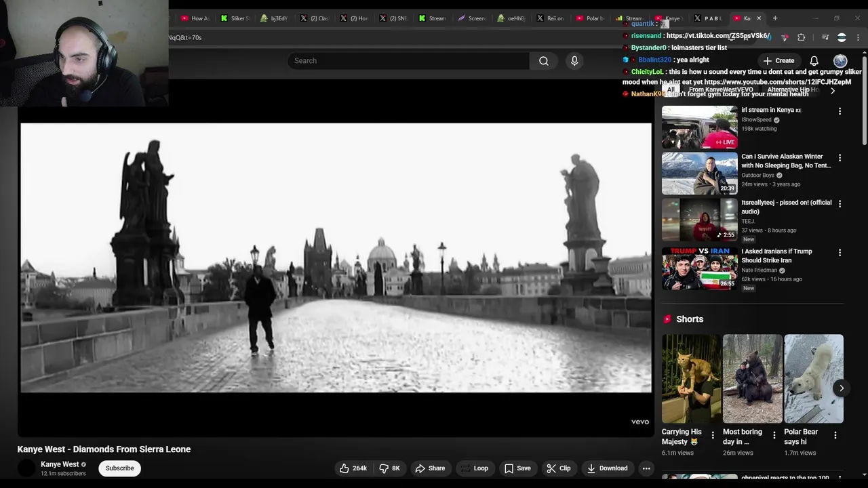Switch to the 'bj3EdY' browser tab
This screenshot has width=868, height=488.
[275, 18]
